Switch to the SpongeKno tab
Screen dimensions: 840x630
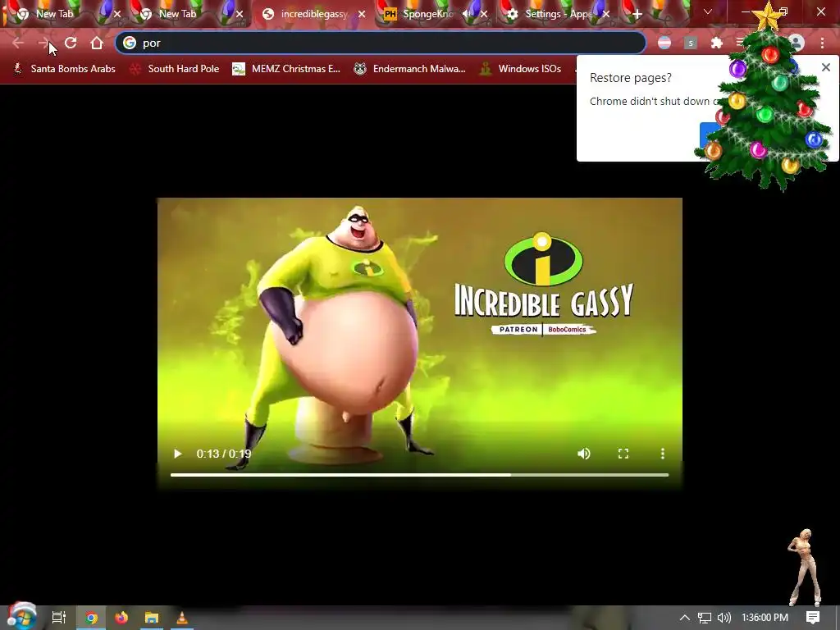434,15
